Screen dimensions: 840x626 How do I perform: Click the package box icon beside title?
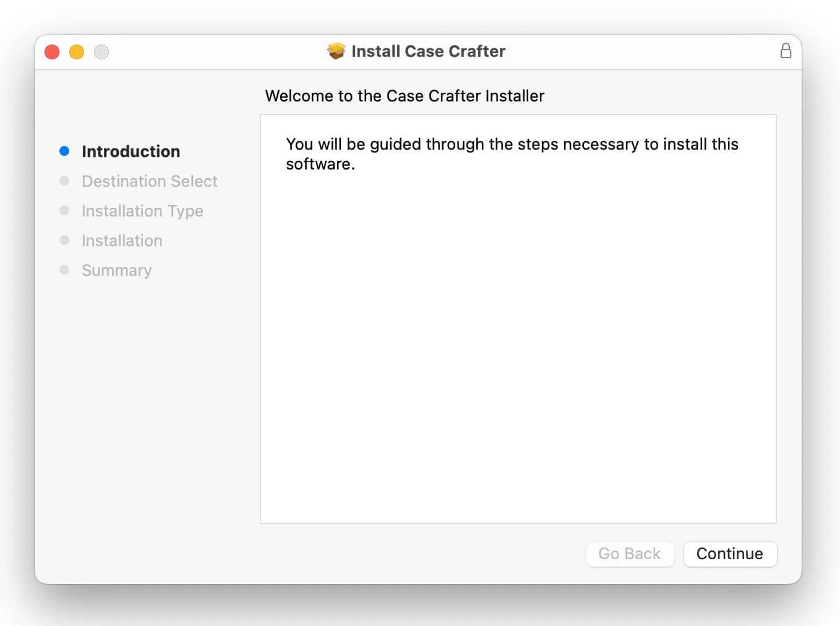[336, 51]
